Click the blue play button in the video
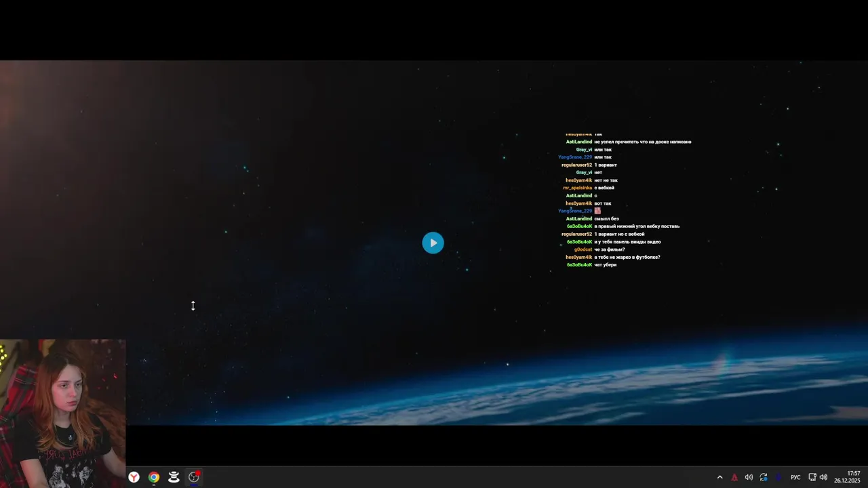The width and height of the screenshot is (868, 488). pos(433,243)
